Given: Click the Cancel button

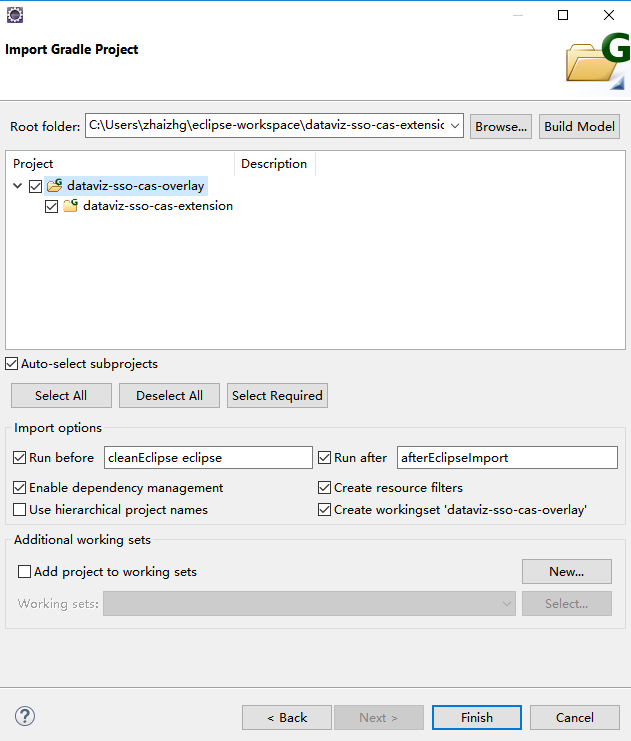Looking at the screenshot, I should click(x=575, y=718).
